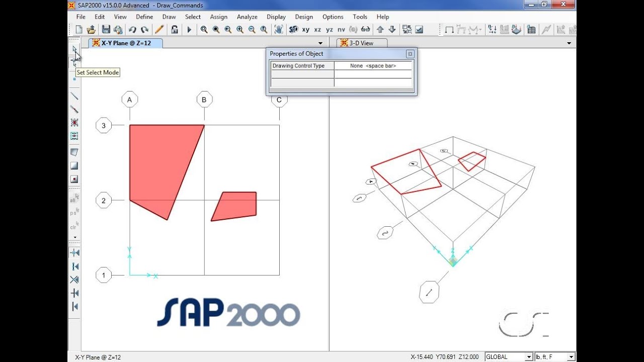This screenshot has height=362, width=644.
Task: Open the Draw menu
Action: pyautogui.click(x=169, y=17)
